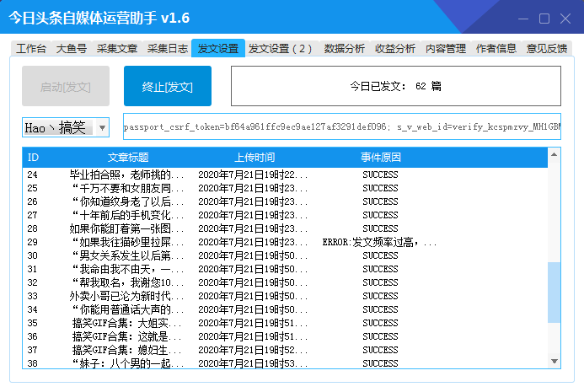The height and width of the screenshot is (392, 584).
Task: Sort by 文章标题 column header
Action: coord(128,158)
